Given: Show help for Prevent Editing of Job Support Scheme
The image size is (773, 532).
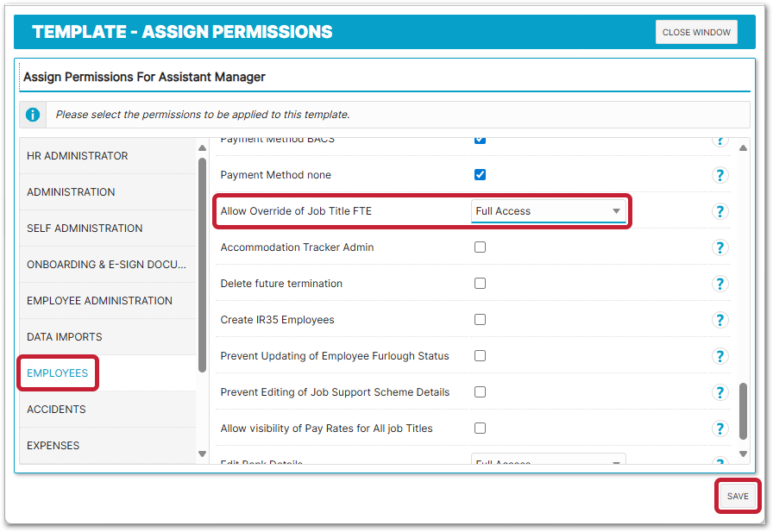Looking at the screenshot, I should 720,392.
